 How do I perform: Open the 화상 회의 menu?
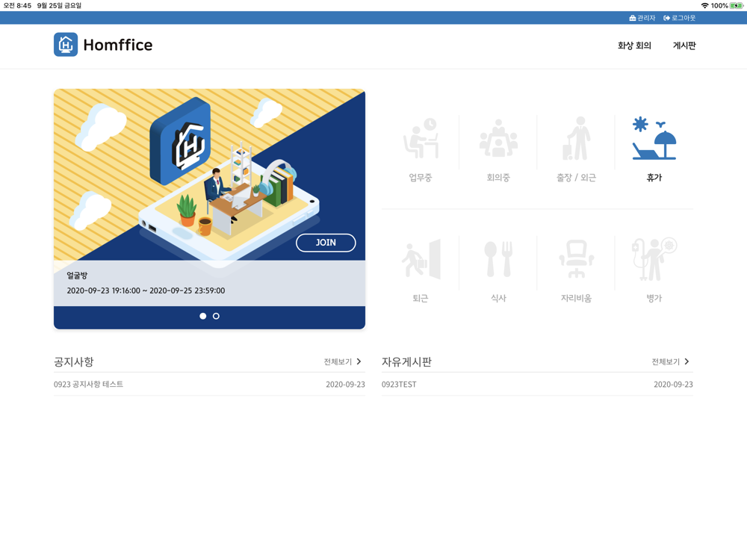tap(634, 46)
